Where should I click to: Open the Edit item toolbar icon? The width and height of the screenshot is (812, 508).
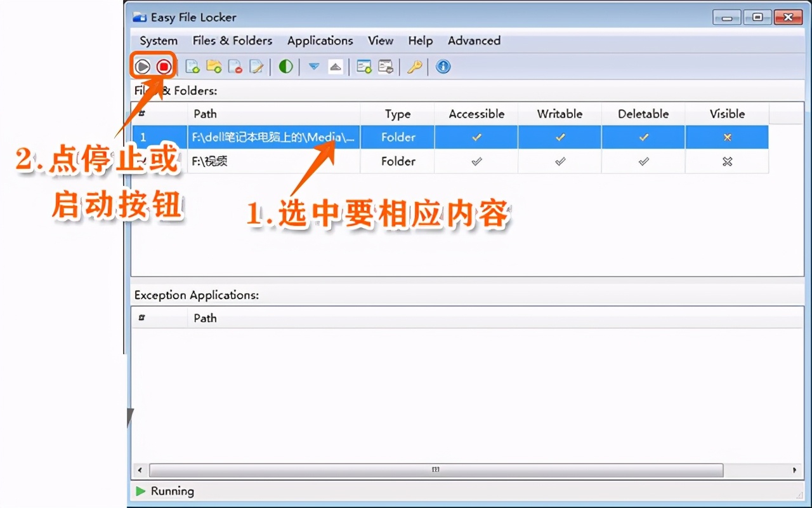[x=256, y=66]
